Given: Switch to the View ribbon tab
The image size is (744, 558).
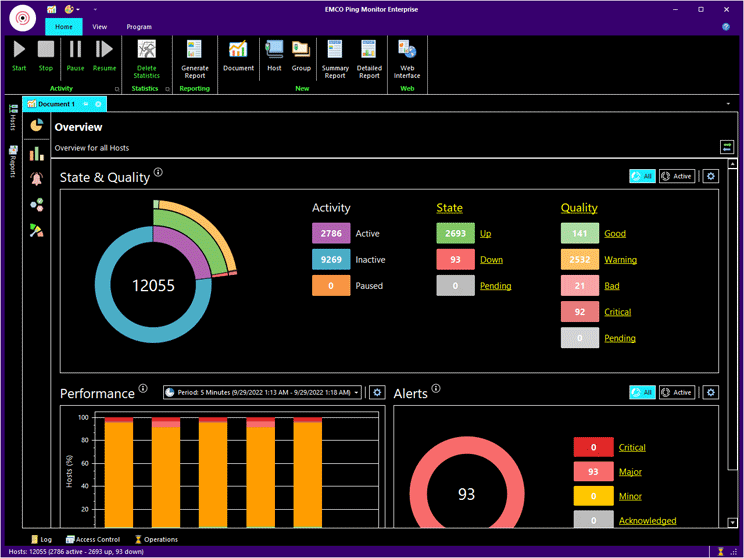Looking at the screenshot, I should [x=99, y=27].
